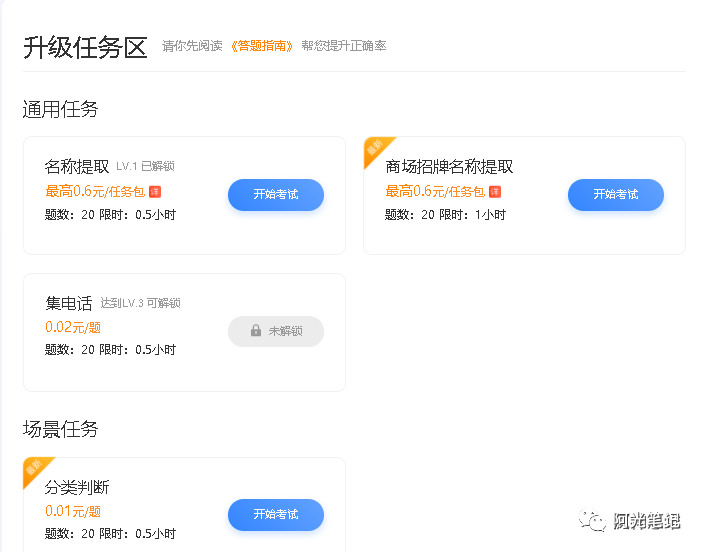Click the 通用任务 section heading
Viewport: 703px width, 552px height.
pos(60,109)
